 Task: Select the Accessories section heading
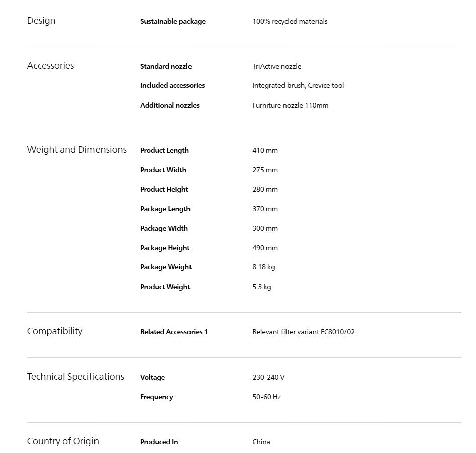click(x=50, y=65)
